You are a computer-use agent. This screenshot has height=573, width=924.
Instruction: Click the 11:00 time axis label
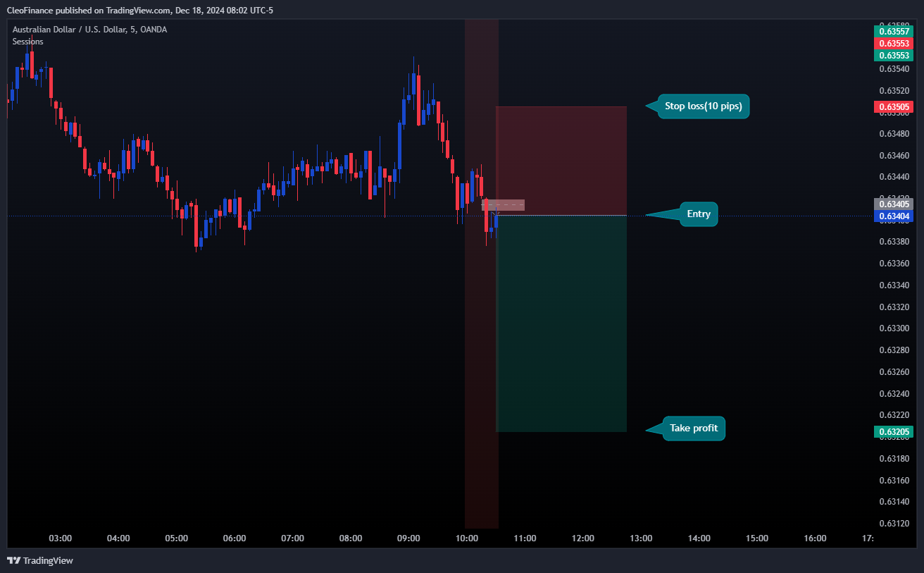point(525,538)
